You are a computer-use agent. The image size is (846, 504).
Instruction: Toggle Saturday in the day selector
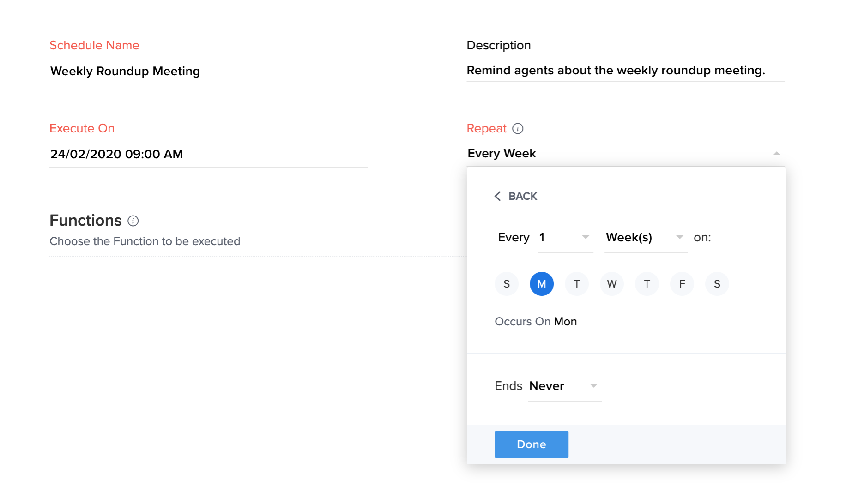tap(717, 284)
